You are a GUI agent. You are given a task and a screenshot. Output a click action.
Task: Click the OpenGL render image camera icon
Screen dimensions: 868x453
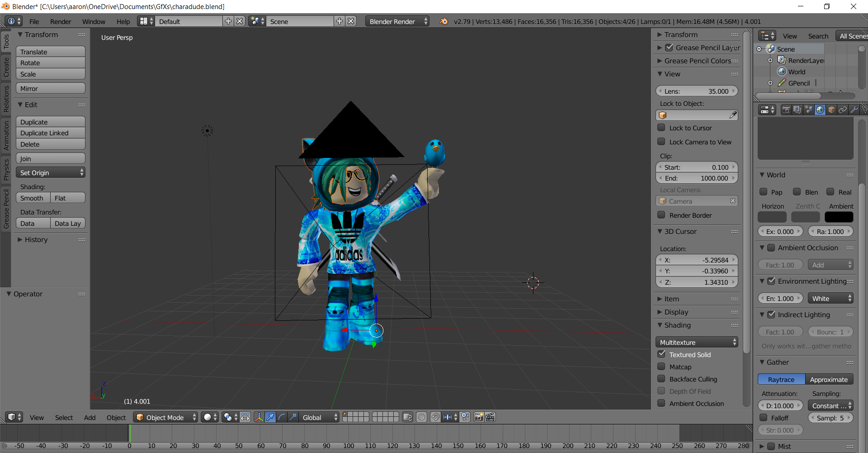[479, 417]
